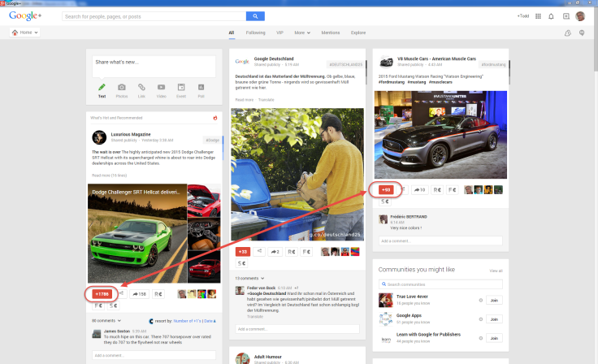Click the Photos camera icon in share box
The image size is (598, 364).
[122, 88]
